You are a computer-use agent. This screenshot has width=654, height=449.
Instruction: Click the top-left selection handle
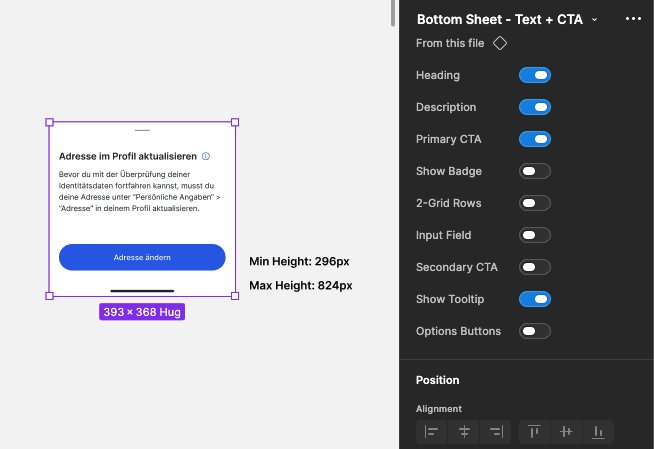tap(49, 122)
